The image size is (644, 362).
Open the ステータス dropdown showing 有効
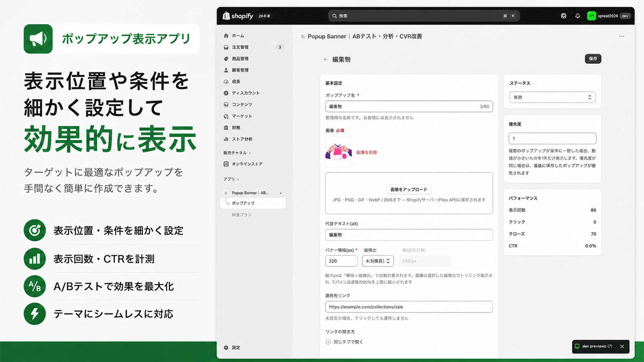[x=552, y=97]
